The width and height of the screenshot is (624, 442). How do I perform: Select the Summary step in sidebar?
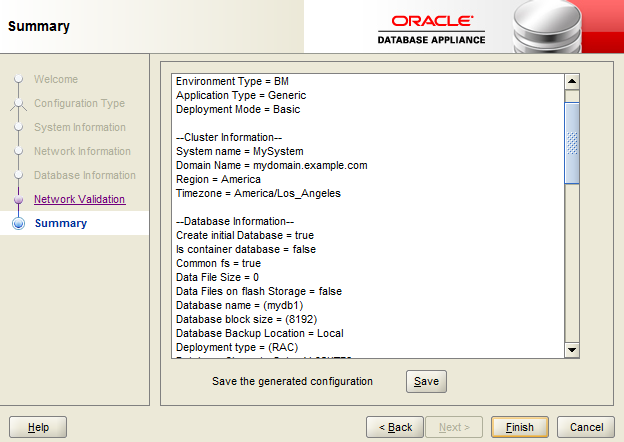point(61,223)
